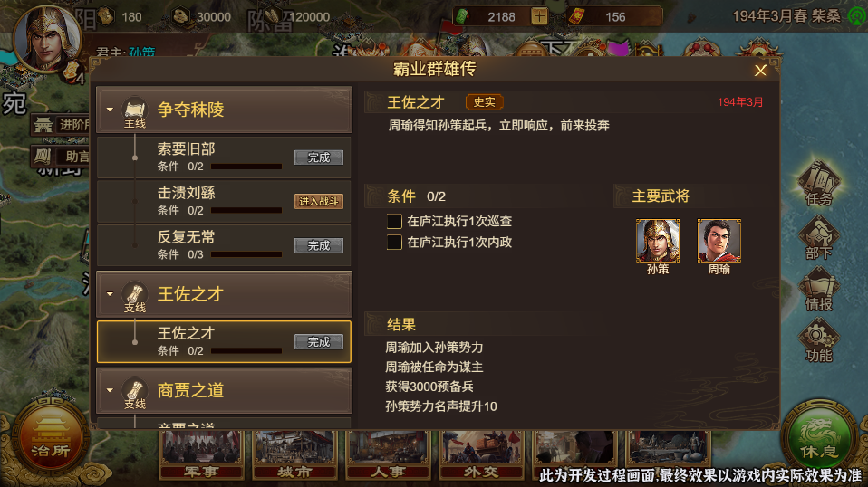
Task: Check 在庐江执行1次内政 condition box
Action: click(x=394, y=242)
